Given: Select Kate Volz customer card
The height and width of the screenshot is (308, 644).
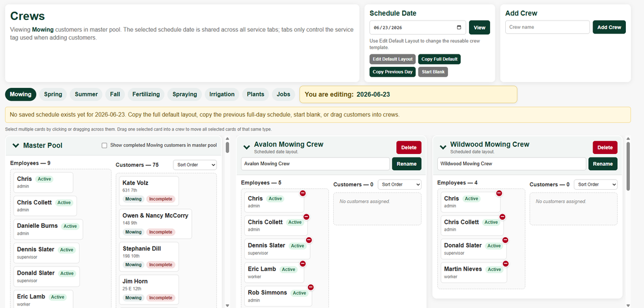Looking at the screenshot, I should click(x=149, y=191).
